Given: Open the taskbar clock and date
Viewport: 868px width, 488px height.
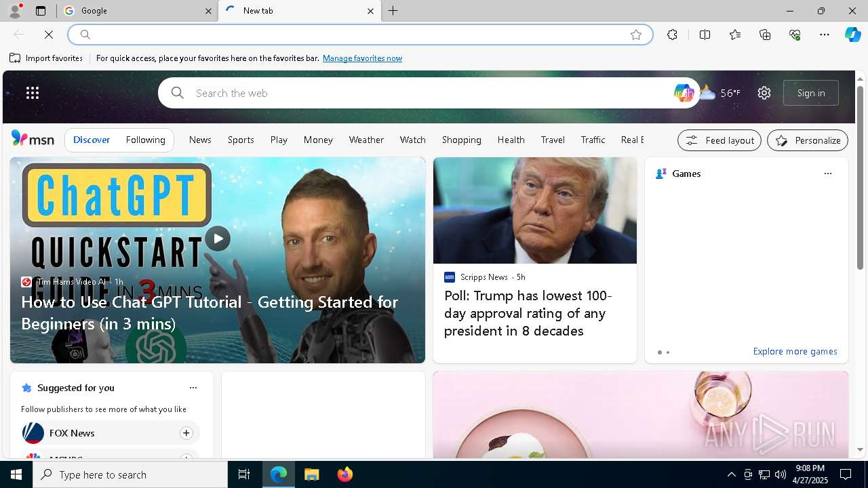Looking at the screenshot, I should click(x=810, y=474).
